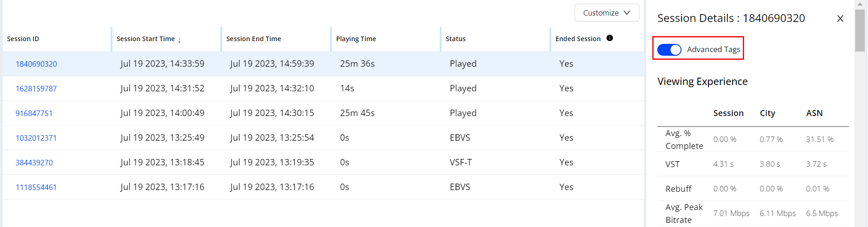
Task: Sort by Status column header
Action: pyautogui.click(x=456, y=39)
